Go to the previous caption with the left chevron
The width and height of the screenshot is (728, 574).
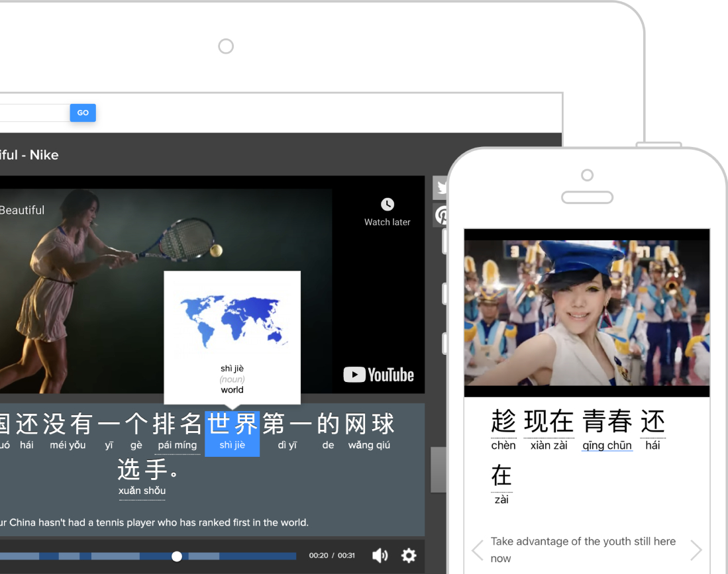tap(477, 550)
